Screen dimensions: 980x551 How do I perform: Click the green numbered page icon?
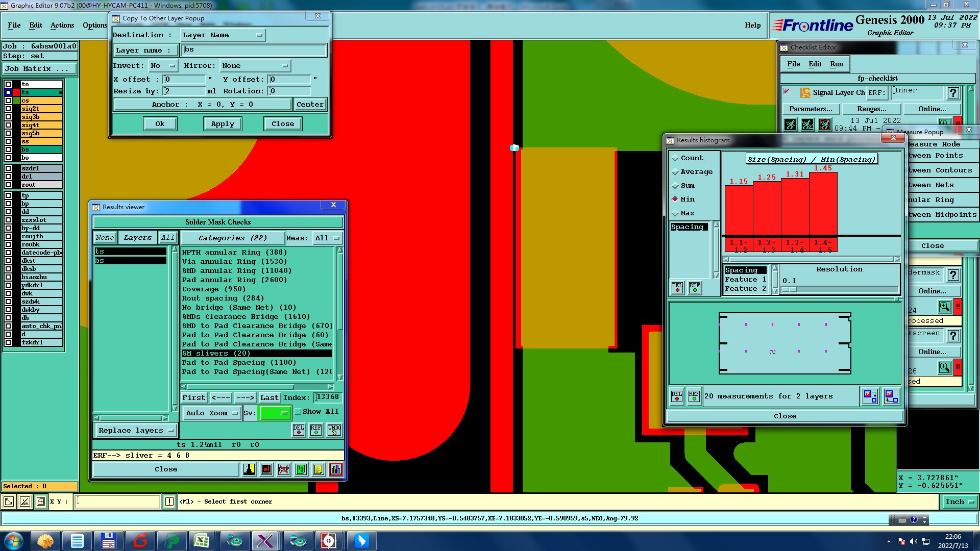(x=301, y=469)
